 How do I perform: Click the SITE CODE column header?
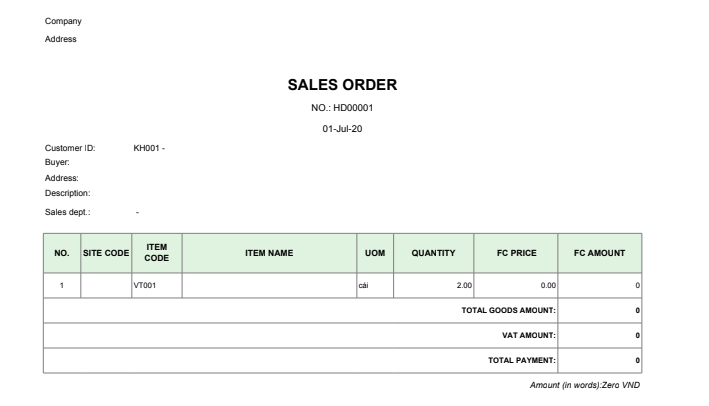pyautogui.click(x=106, y=253)
